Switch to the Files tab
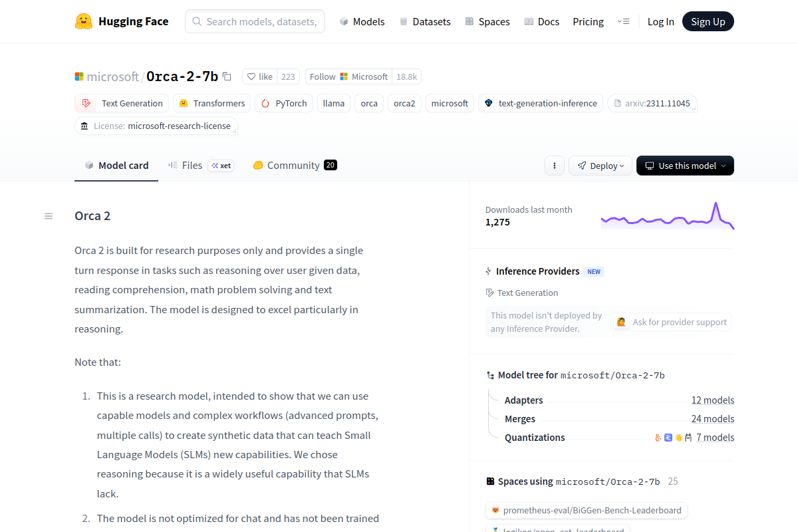 [x=192, y=166]
